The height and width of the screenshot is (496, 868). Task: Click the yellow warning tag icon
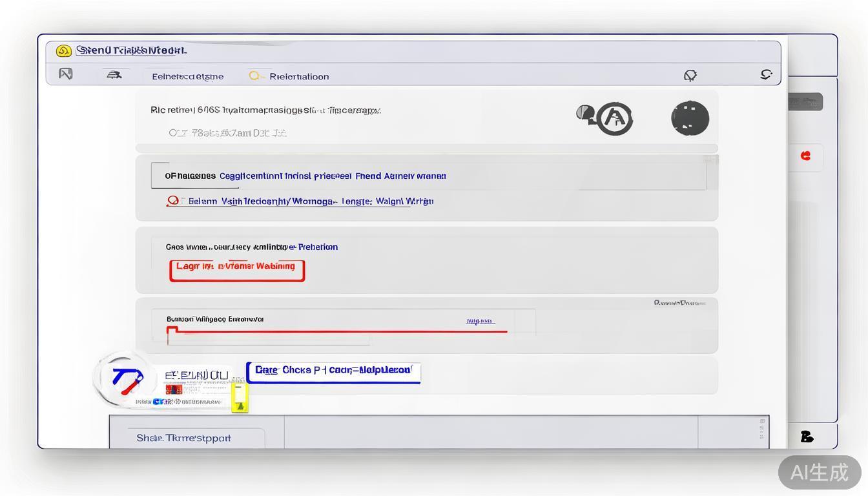240,398
